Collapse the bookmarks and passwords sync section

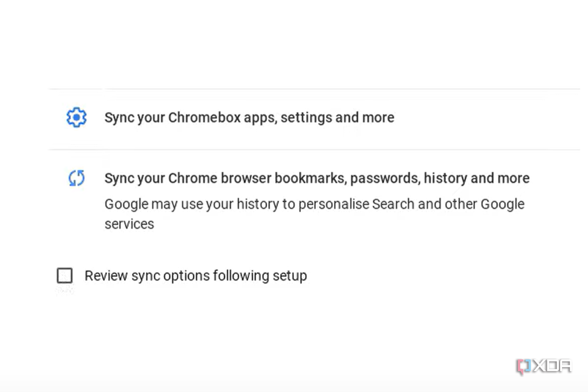317,178
